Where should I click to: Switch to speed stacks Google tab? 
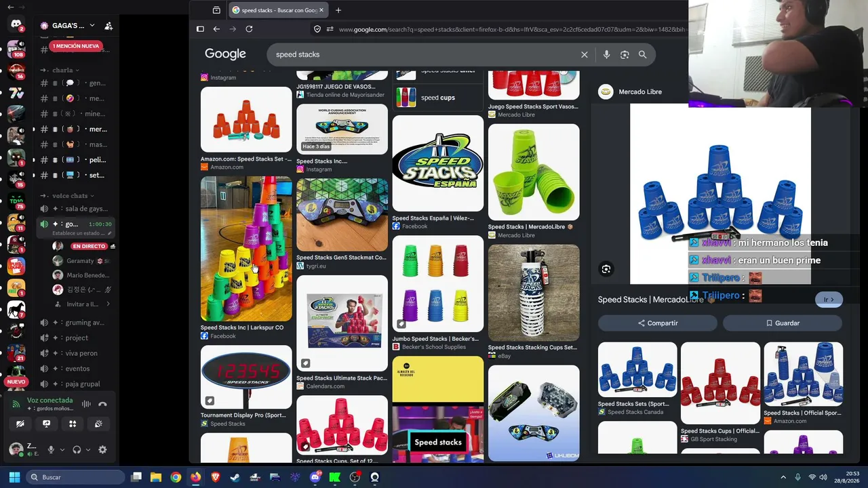pyautogui.click(x=279, y=10)
